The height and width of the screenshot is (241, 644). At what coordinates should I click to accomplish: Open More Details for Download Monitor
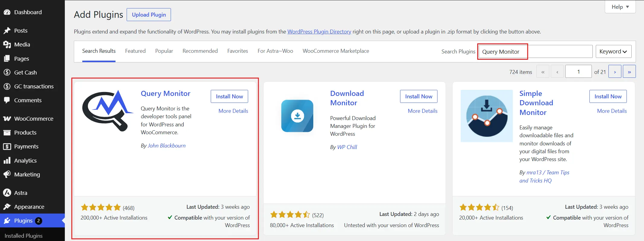click(423, 111)
